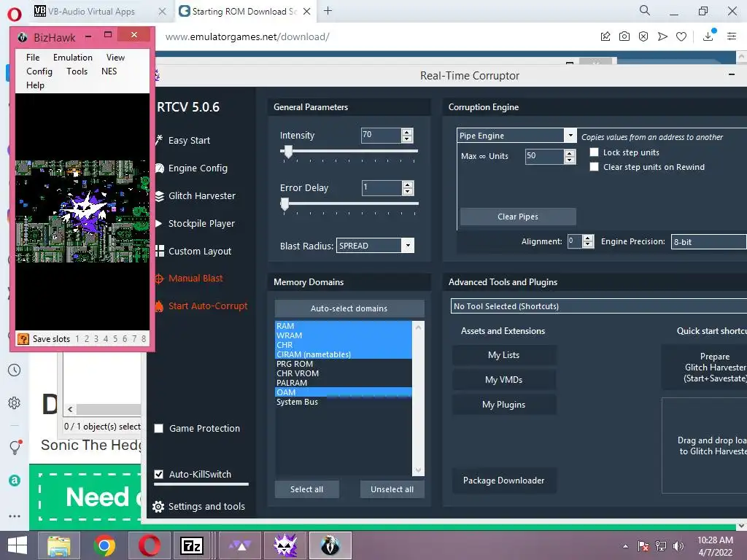This screenshot has width=747, height=560.
Task: Click the volume icon in the system tray
Action: point(678,546)
